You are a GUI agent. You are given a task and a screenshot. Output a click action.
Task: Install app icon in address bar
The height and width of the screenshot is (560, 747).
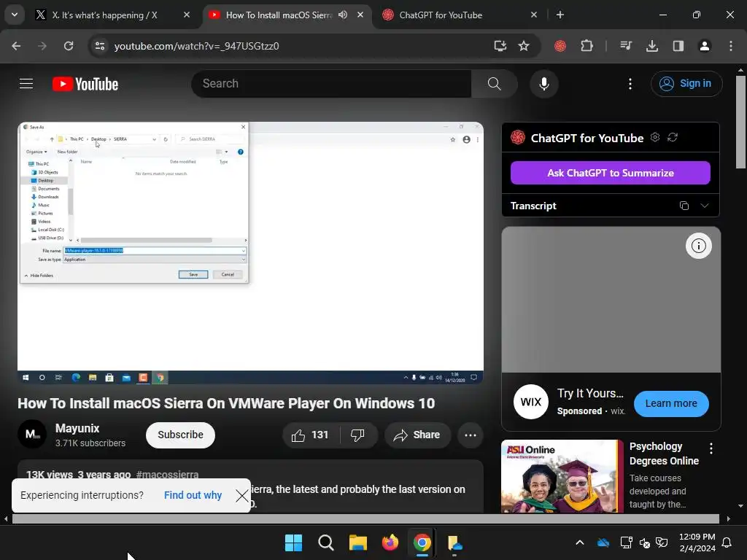[500, 46]
